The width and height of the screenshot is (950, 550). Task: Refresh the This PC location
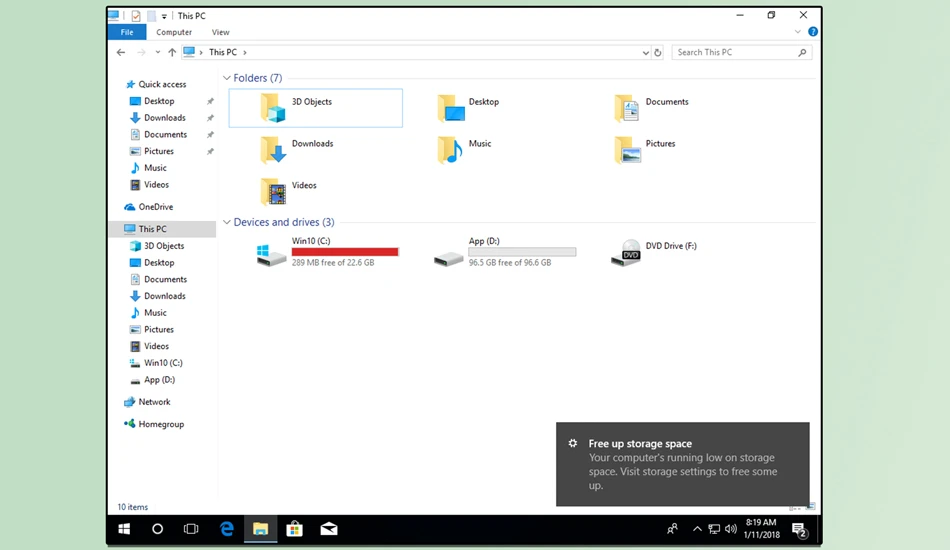pyautogui.click(x=658, y=53)
